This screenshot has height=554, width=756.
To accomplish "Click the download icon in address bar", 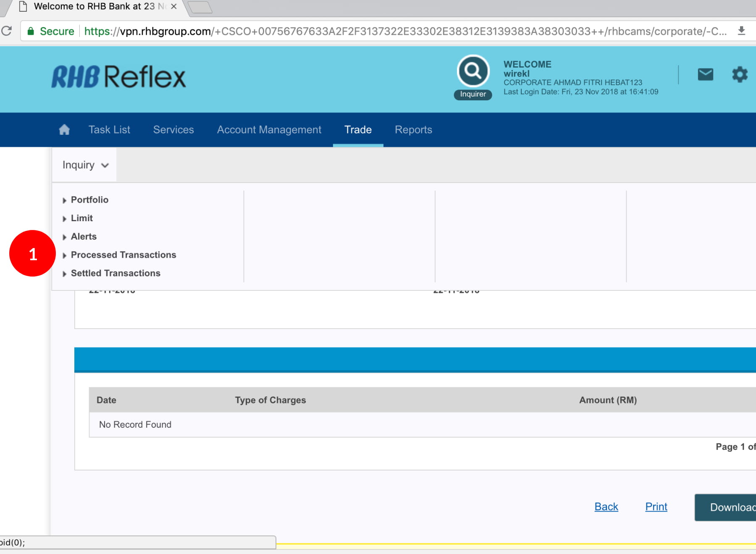I will [741, 31].
